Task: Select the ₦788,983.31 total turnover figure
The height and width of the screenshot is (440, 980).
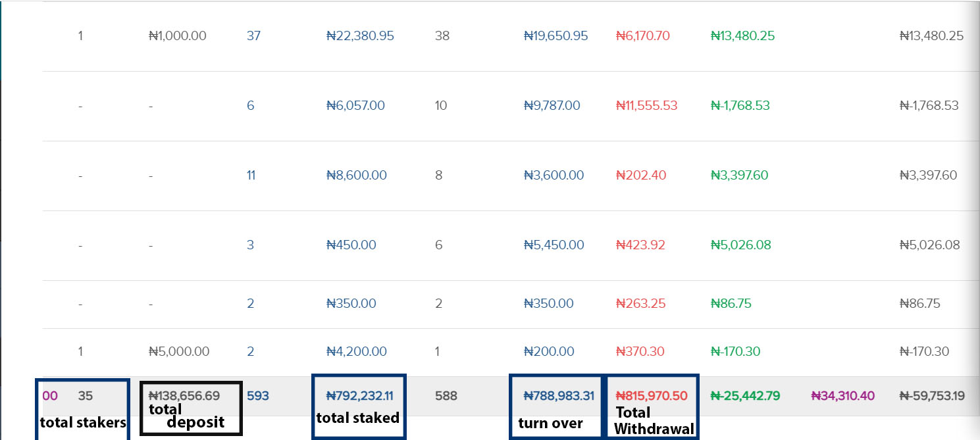Action: click(559, 397)
